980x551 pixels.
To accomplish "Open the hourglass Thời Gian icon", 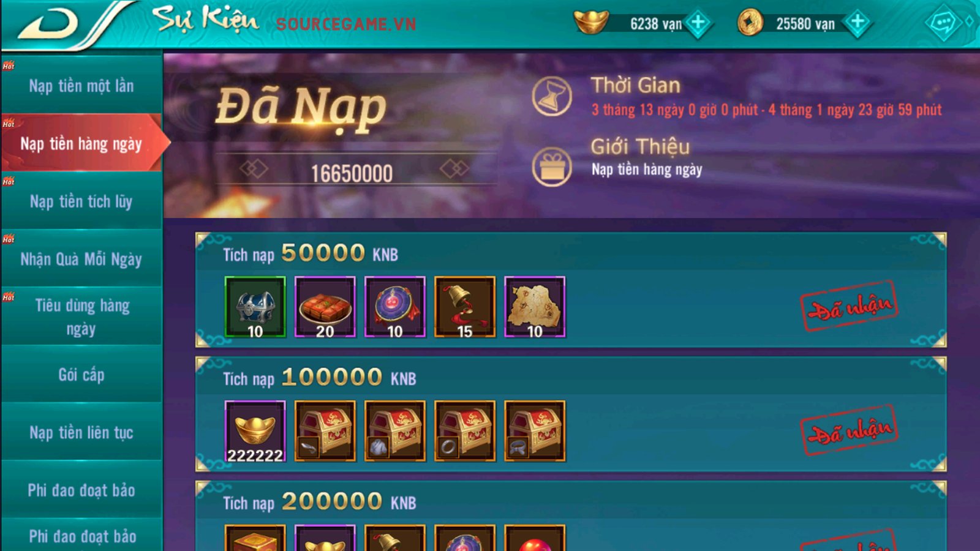I will tap(552, 97).
